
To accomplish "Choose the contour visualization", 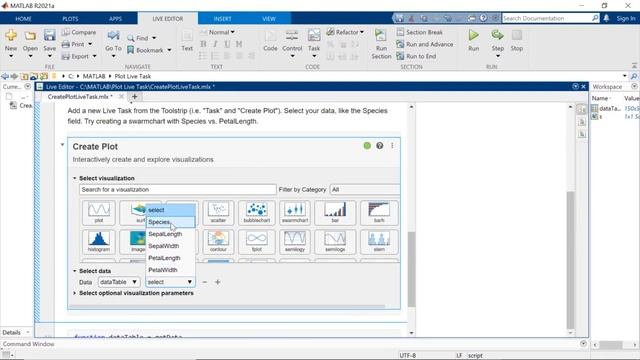I will point(218,242).
